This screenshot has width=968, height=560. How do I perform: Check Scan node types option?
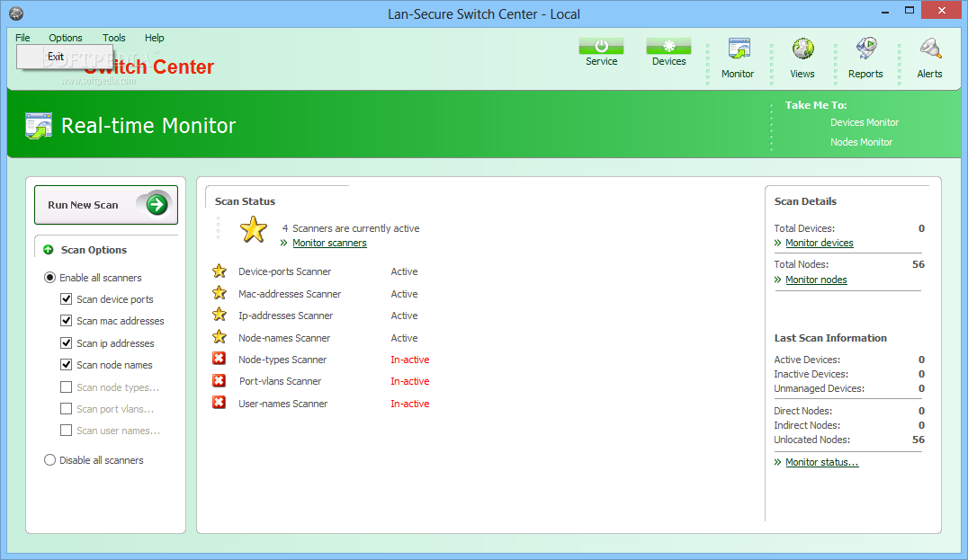point(66,387)
